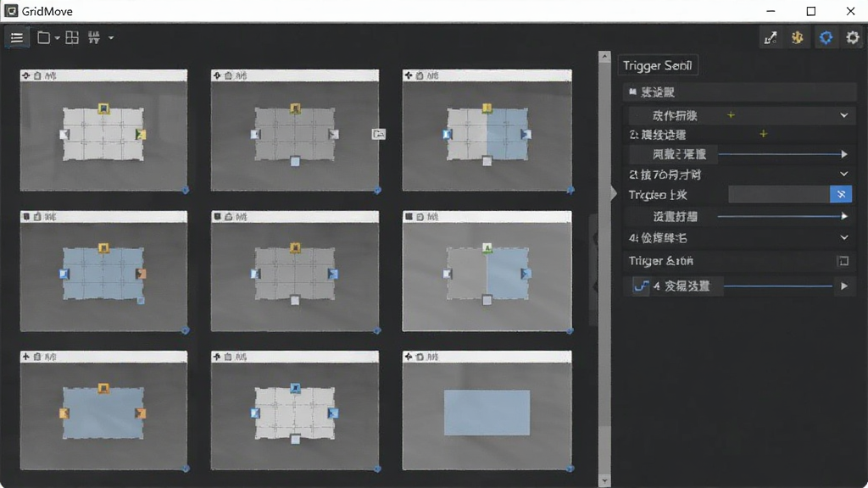
Task: Click the align and distribute toolbar icon
Action: [x=94, y=37]
